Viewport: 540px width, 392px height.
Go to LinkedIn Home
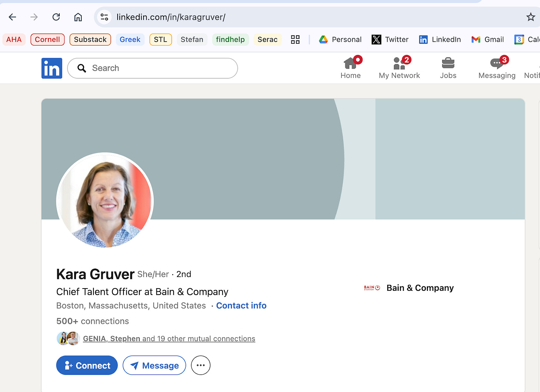[x=350, y=68]
